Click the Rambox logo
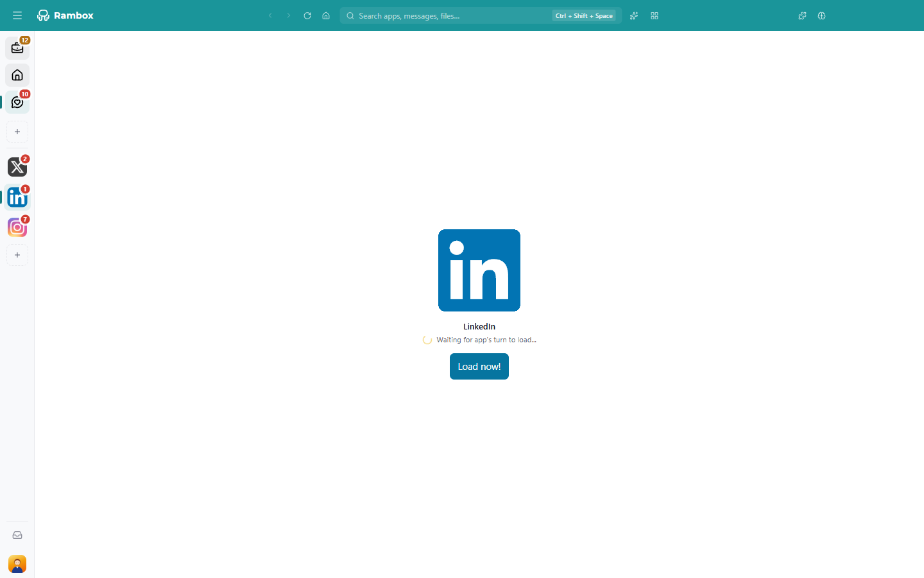924x578 pixels. coord(65,15)
